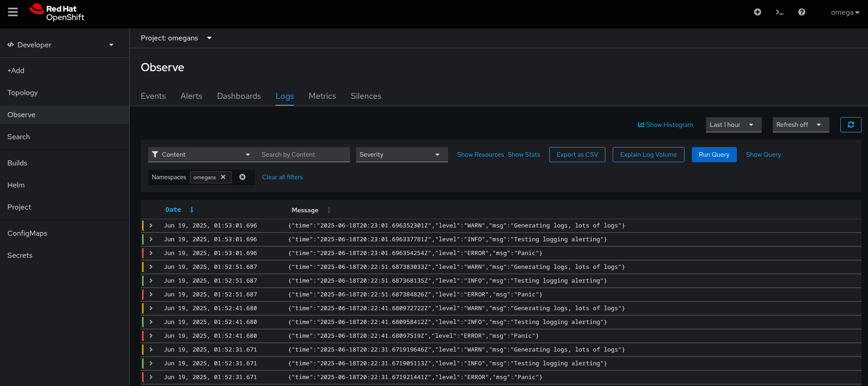Open the Severity filter dropdown
Screen dimensions: 868x386
(402, 154)
